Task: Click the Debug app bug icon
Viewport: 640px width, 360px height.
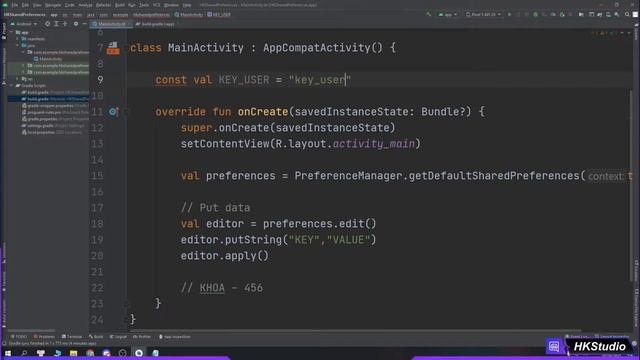Action: 536,15
